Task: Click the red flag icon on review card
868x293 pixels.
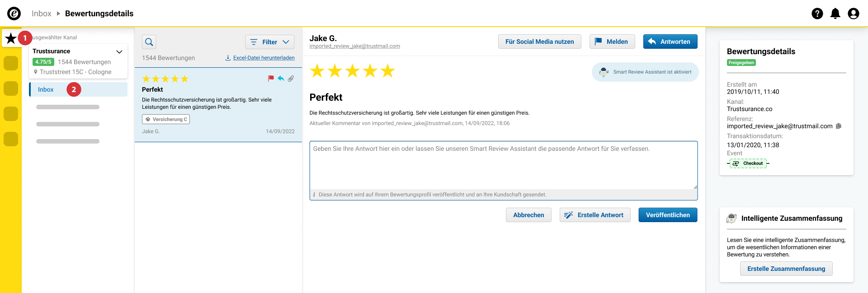Action: 271,79
